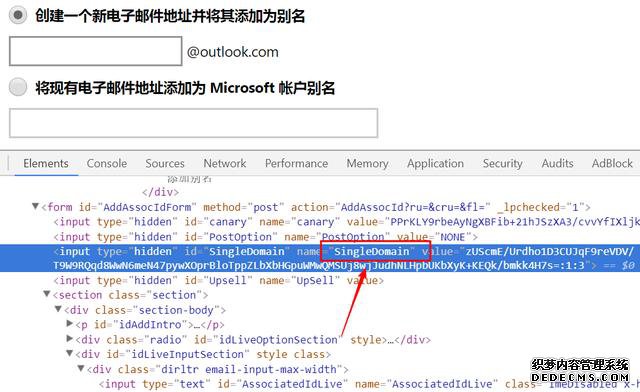Switch to the Application tab
The width and height of the screenshot is (640, 392).
[436, 163]
